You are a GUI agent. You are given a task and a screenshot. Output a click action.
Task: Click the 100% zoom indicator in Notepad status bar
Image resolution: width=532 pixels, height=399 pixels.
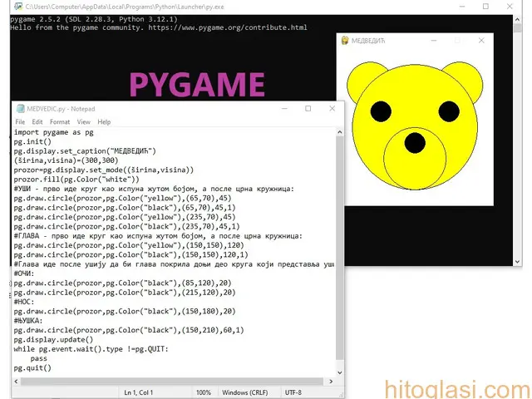(203, 392)
